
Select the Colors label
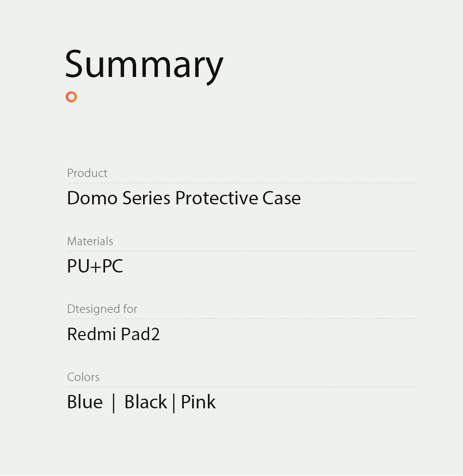[x=83, y=377]
